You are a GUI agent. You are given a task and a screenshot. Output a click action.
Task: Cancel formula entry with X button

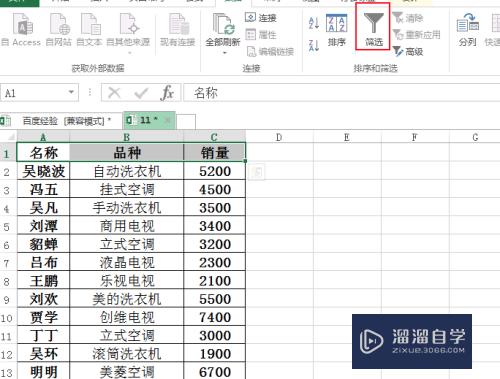click(x=114, y=93)
